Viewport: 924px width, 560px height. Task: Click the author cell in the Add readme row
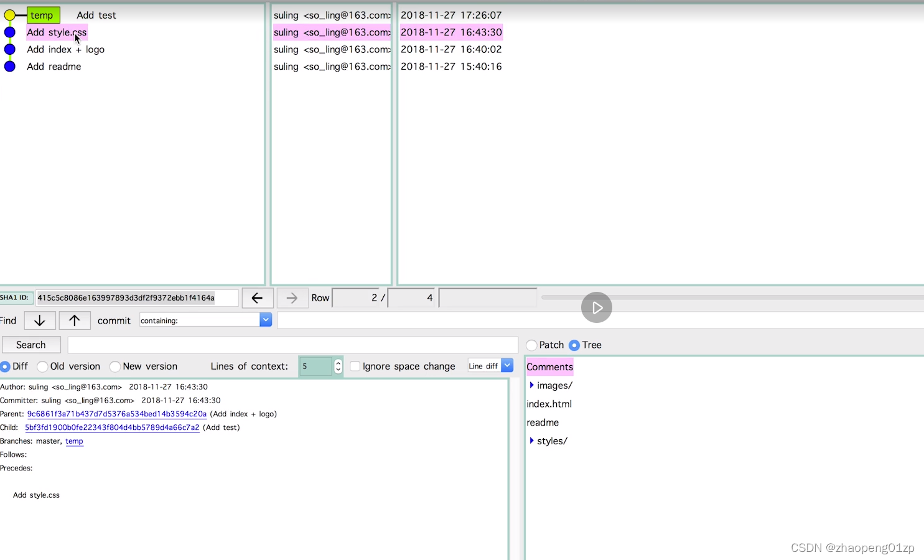pyautogui.click(x=332, y=67)
